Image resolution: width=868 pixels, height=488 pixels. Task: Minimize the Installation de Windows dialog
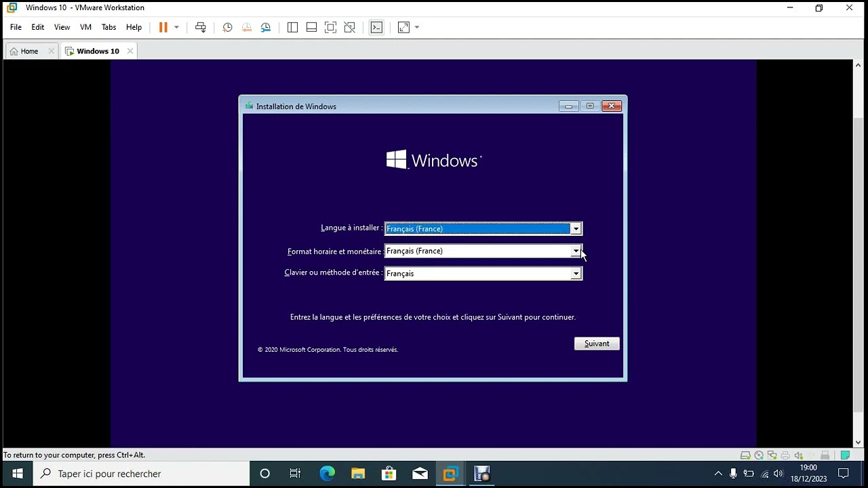(569, 106)
